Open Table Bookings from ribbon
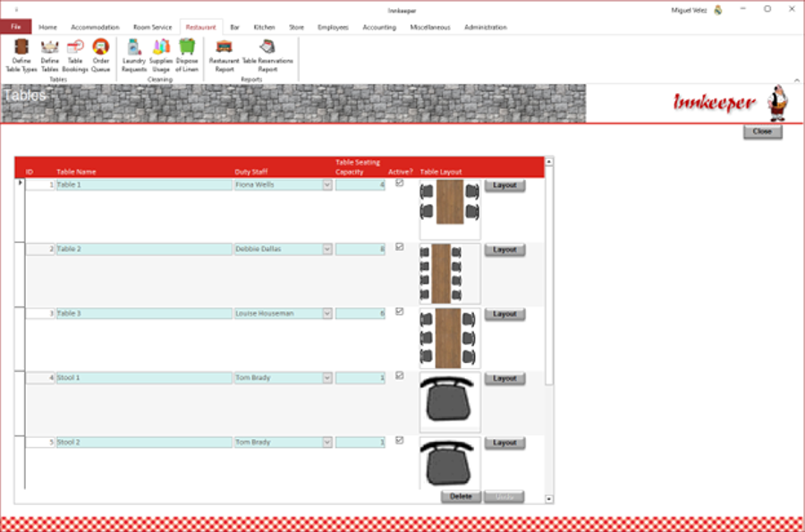This screenshot has width=805, height=532. tap(75, 55)
